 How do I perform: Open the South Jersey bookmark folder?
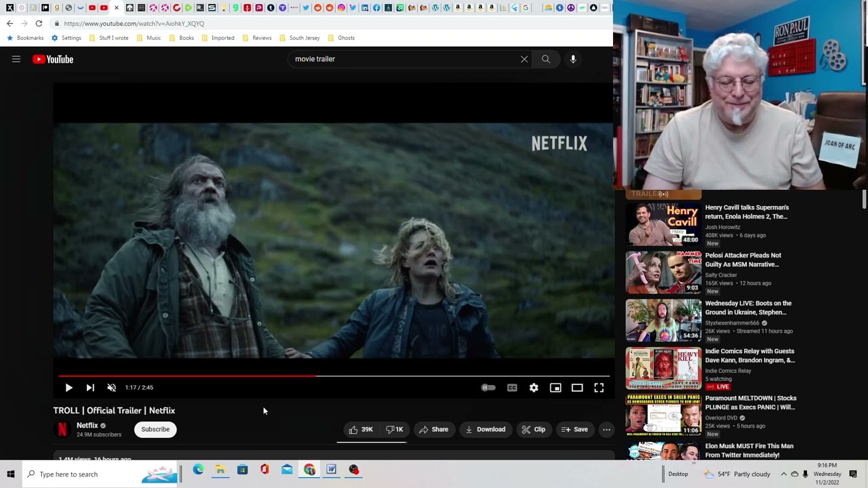299,38
